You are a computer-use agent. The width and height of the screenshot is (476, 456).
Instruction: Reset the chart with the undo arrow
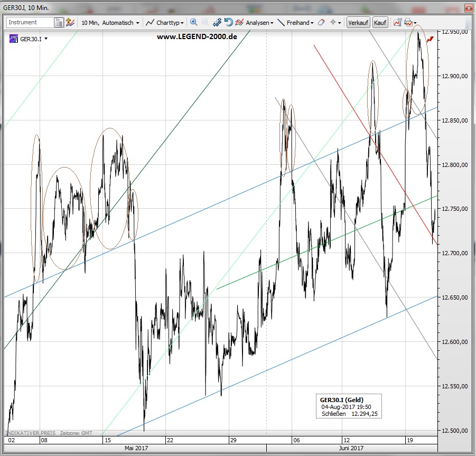coord(228,23)
